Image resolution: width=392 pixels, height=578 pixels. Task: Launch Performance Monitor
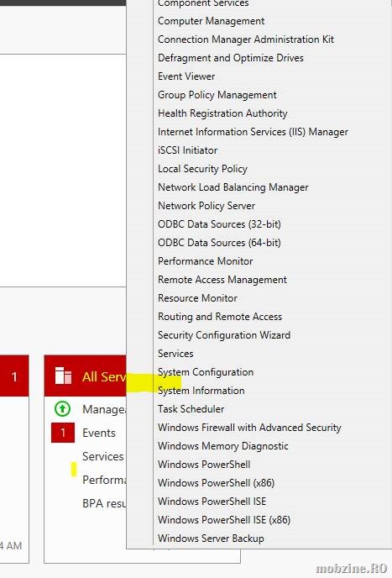click(x=205, y=261)
